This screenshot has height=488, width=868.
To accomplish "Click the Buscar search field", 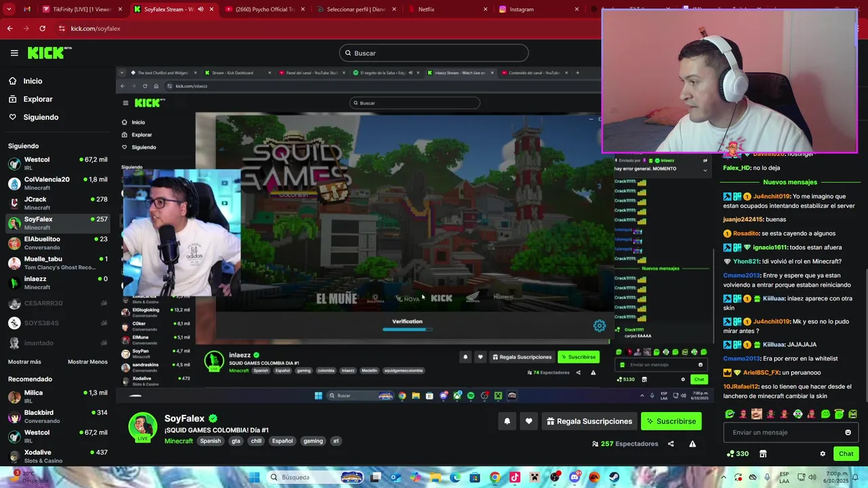I will coord(434,53).
